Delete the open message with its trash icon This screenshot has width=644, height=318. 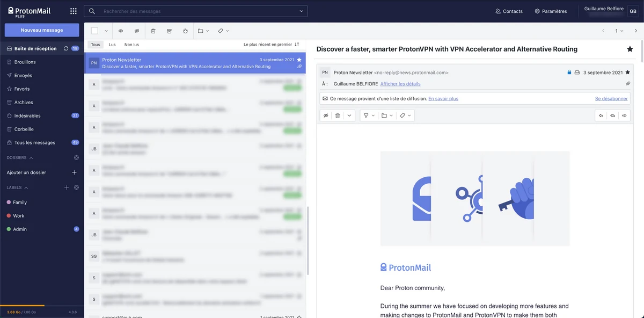point(338,115)
